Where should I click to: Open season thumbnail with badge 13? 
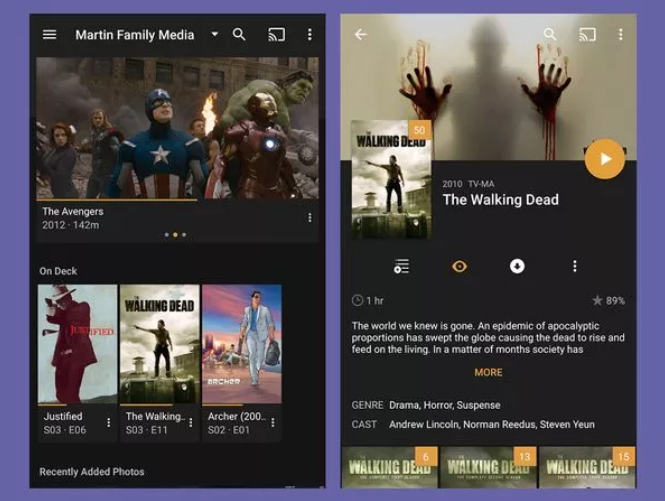(x=488, y=467)
